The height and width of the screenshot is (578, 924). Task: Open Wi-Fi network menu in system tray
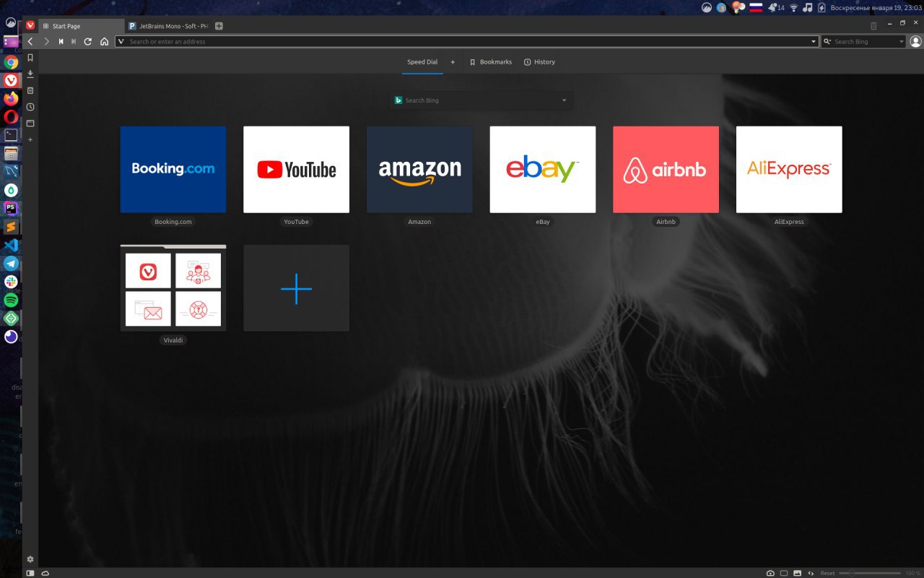(x=794, y=7)
